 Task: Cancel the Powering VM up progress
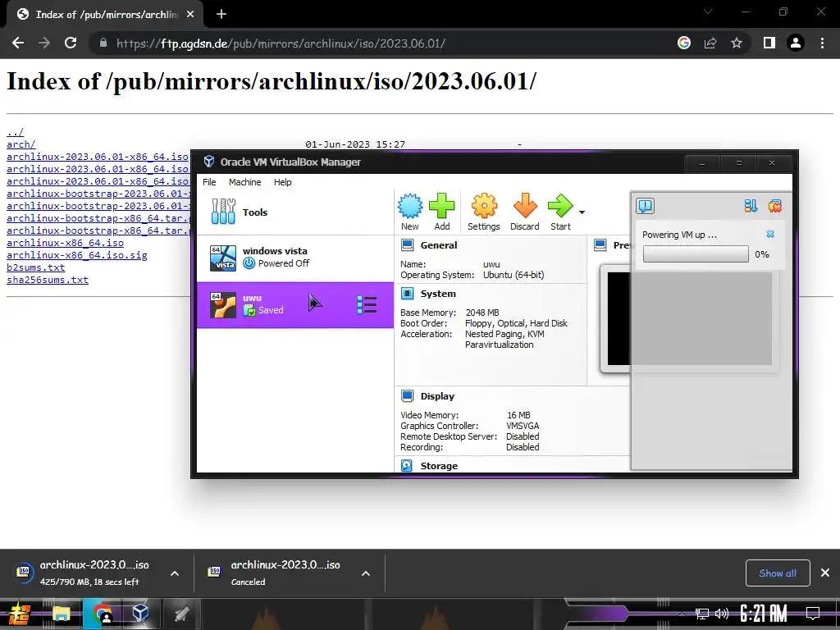click(x=770, y=234)
